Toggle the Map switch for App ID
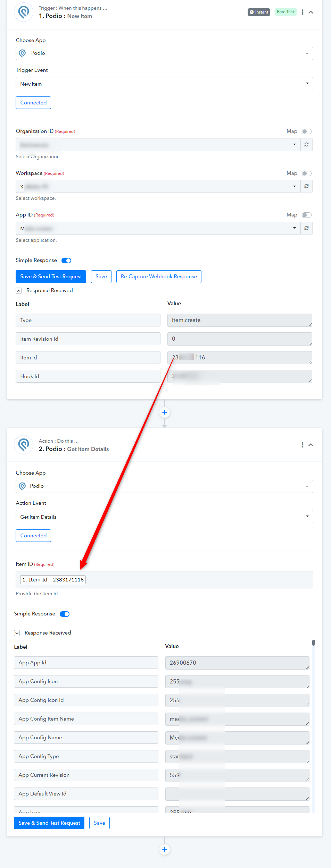The height and width of the screenshot is (868, 331). point(306,215)
